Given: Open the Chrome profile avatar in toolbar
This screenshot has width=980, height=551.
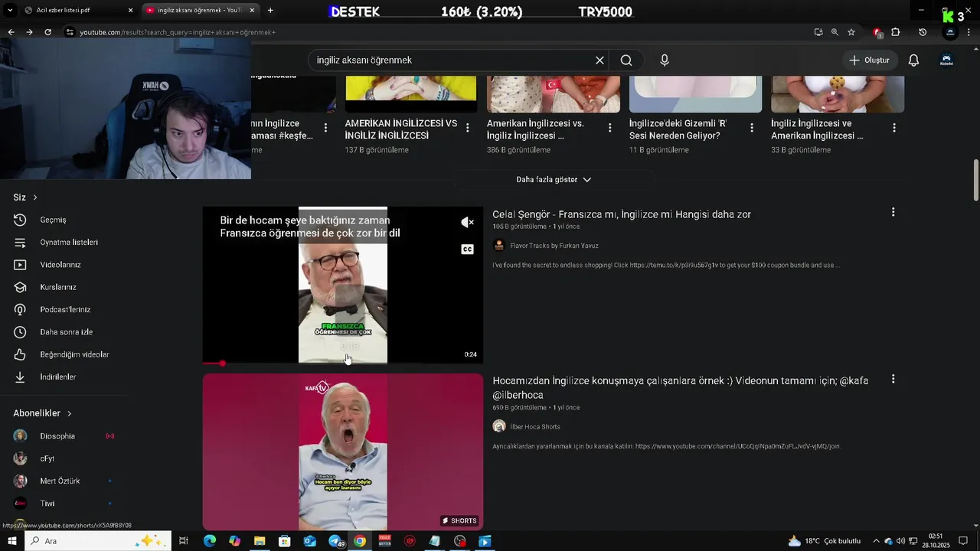Looking at the screenshot, I should tap(950, 32).
